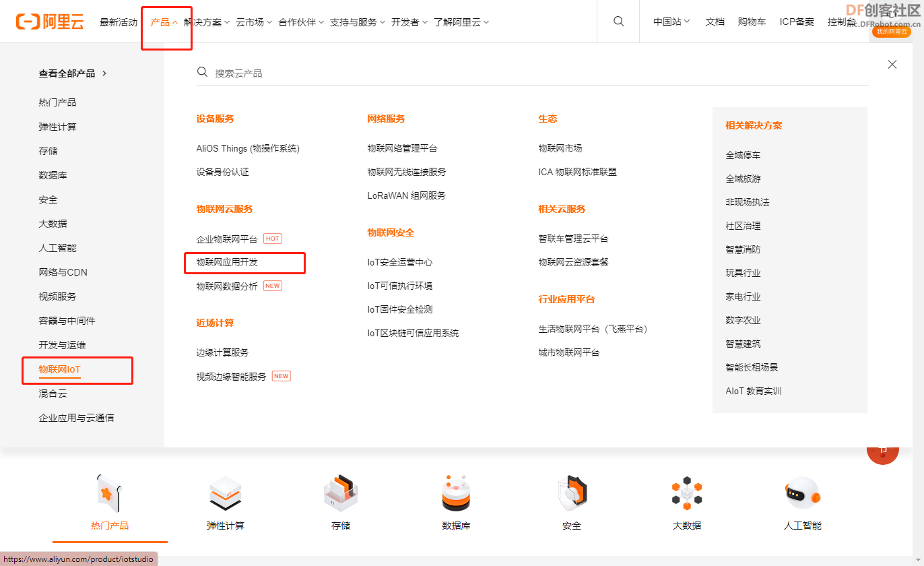Viewport: 924px width, 566px height.
Task: Open 城市物联网平台 link
Action: 568,352
